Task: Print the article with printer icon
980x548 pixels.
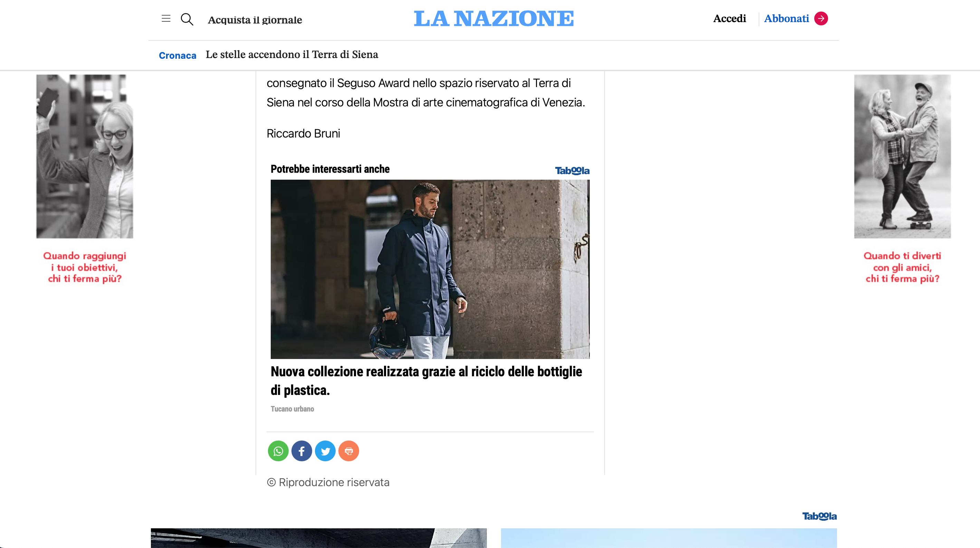Action: pos(349,451)
